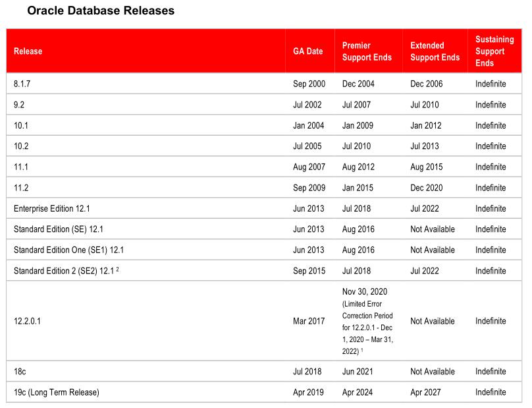This screenshot has width=532, height=408.
Task: Click GA date 'Jul 2005'
Action: pyautogui.click(x=307, y=146)
